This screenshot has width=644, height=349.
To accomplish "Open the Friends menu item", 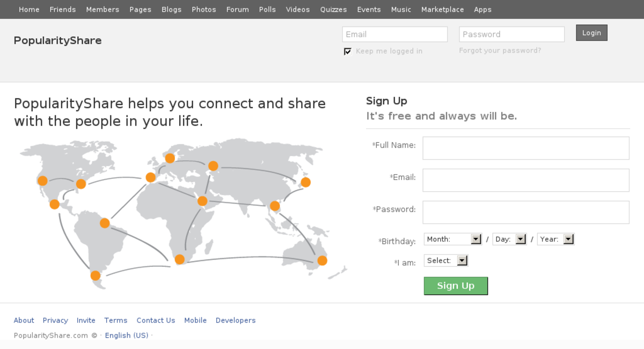I will (x=63, y=10).
